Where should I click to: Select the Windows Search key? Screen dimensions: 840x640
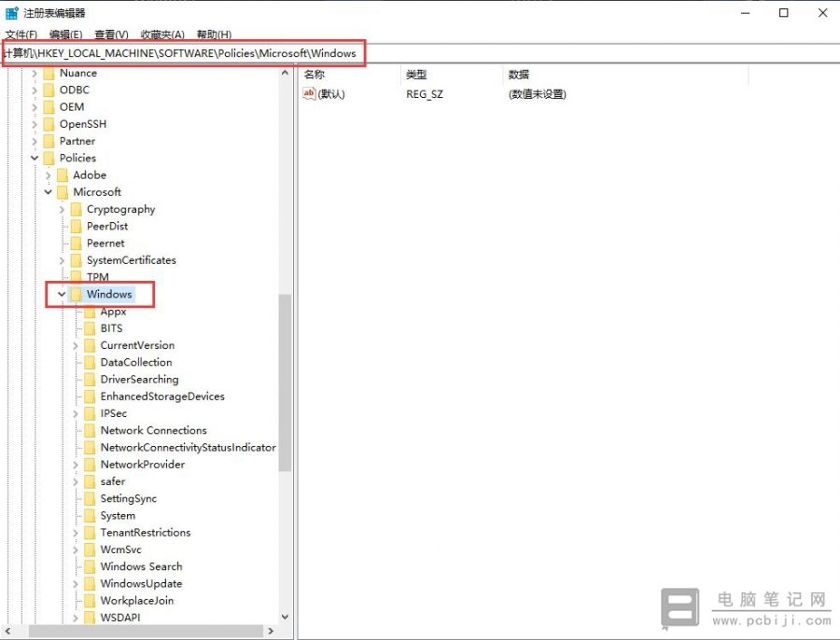click(142, 566)
